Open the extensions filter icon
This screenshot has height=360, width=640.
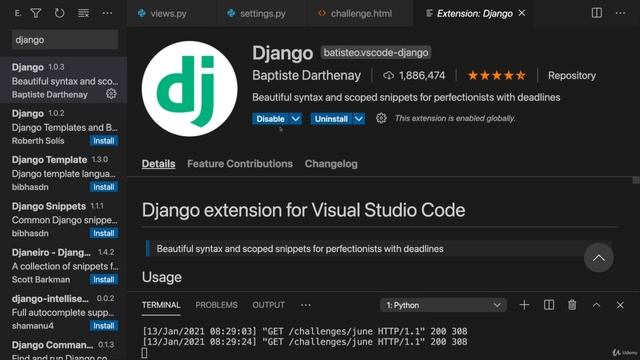point(36,13)
